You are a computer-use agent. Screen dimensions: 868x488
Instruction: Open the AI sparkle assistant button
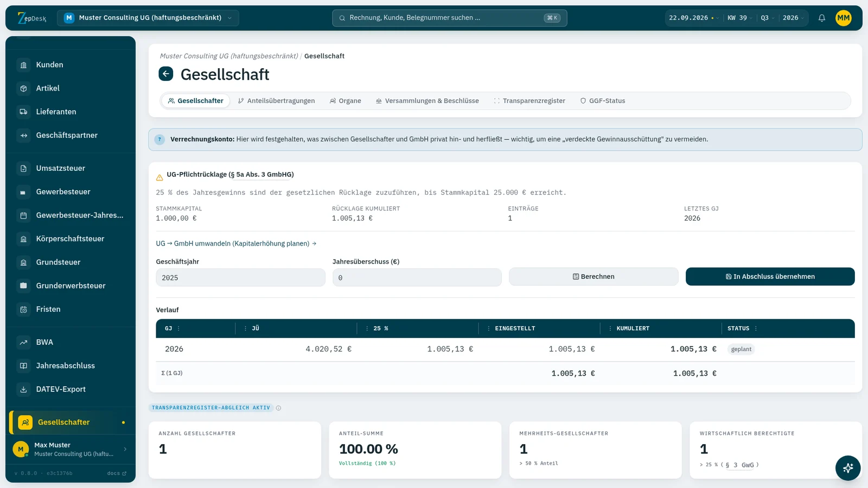point(848,468)
